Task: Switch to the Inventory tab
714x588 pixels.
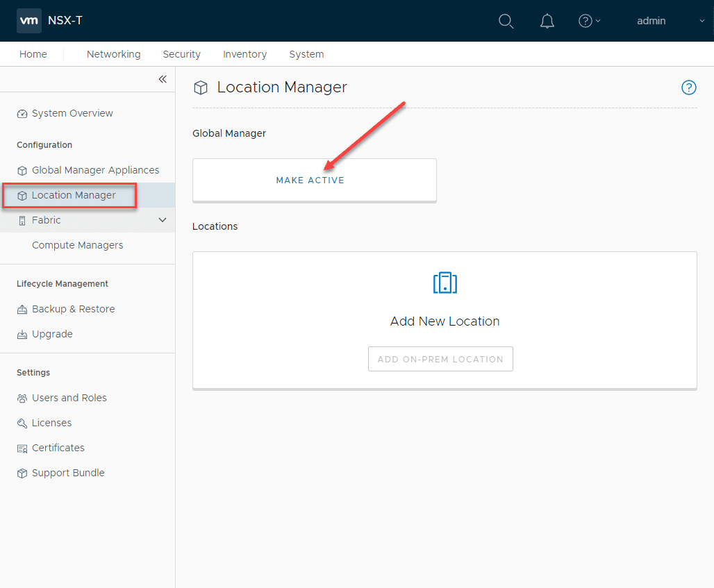Action: (x=244, y=53)
